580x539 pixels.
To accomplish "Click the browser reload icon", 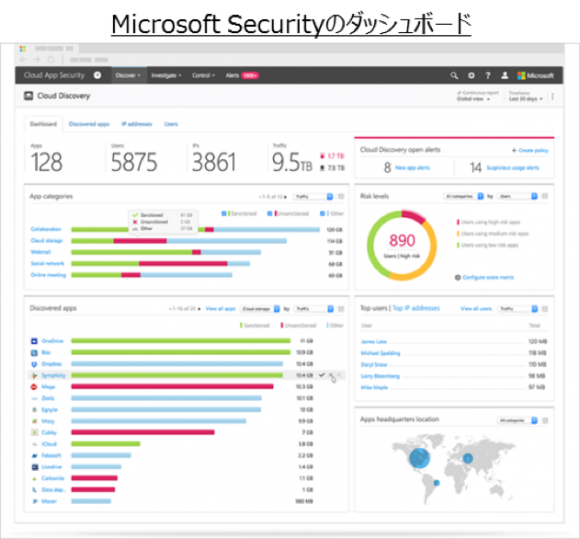I will tap(51, 59).
